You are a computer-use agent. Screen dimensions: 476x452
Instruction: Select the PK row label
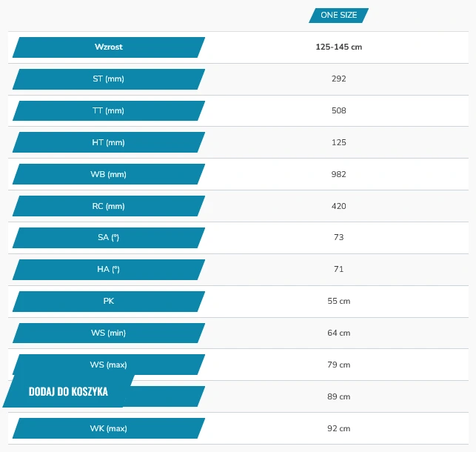108,302
